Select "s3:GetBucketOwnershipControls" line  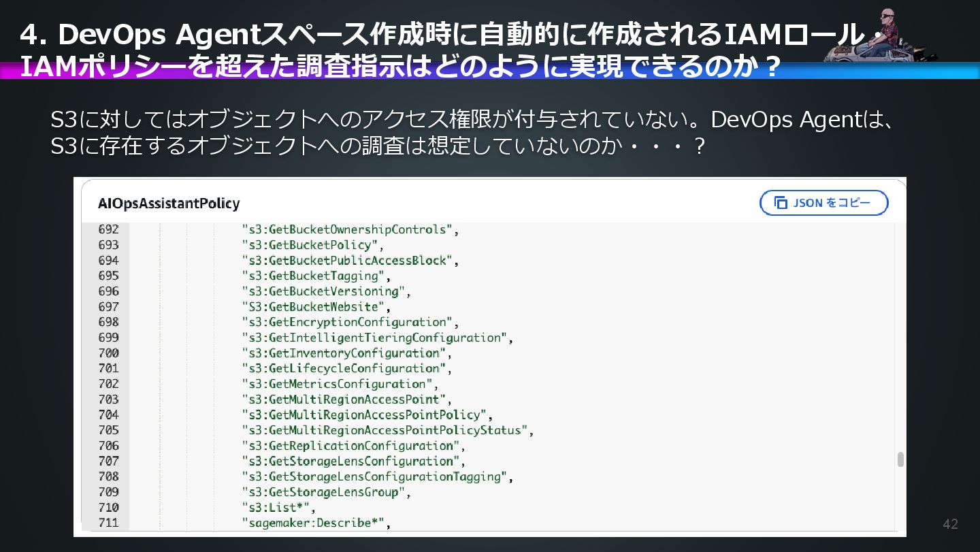pyautogui.click(x=350, y=229)
